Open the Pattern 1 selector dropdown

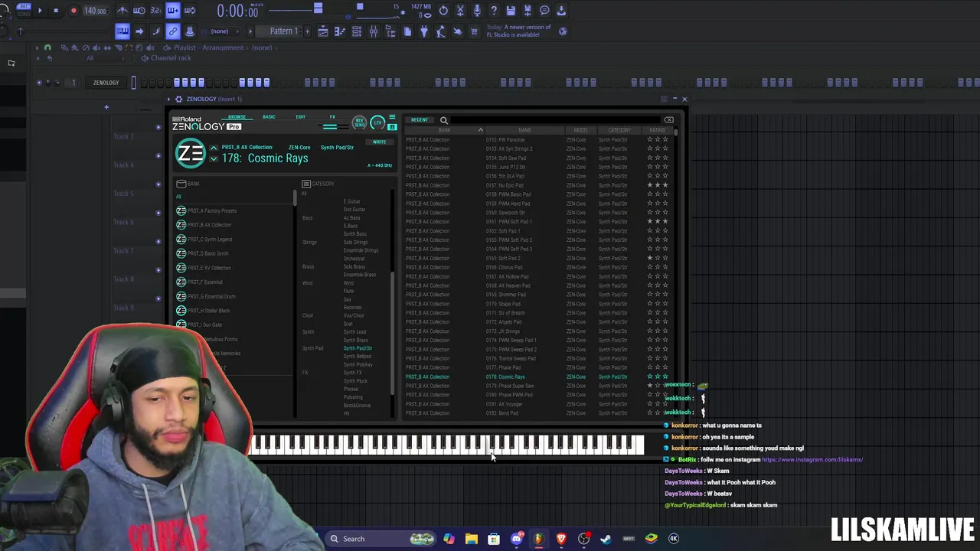283,31
